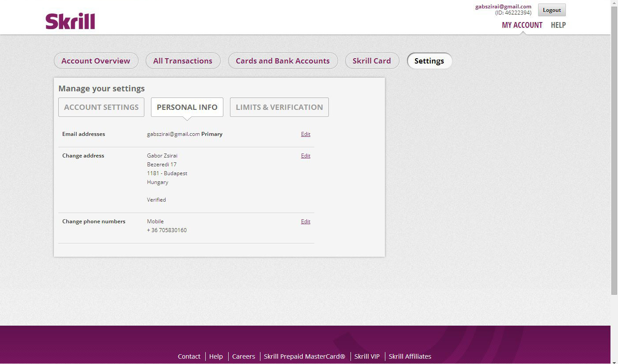
Task: Select the Settings tab
Action: point(429,61)
